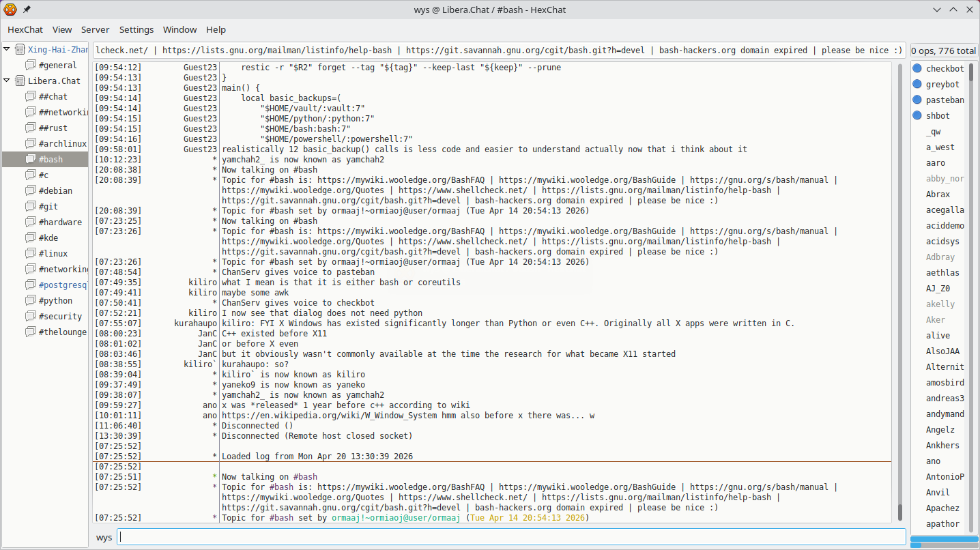Click the partially filled meter at the bottom right
This screenshot has width=980, height=550.
943,545
